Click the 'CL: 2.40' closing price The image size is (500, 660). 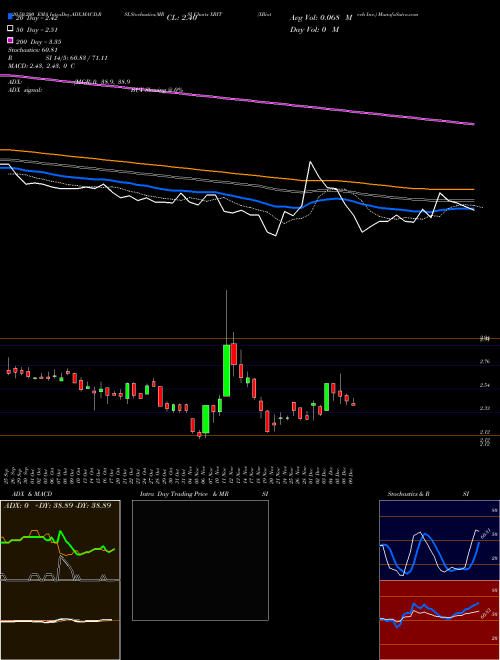tap(182, 18)
